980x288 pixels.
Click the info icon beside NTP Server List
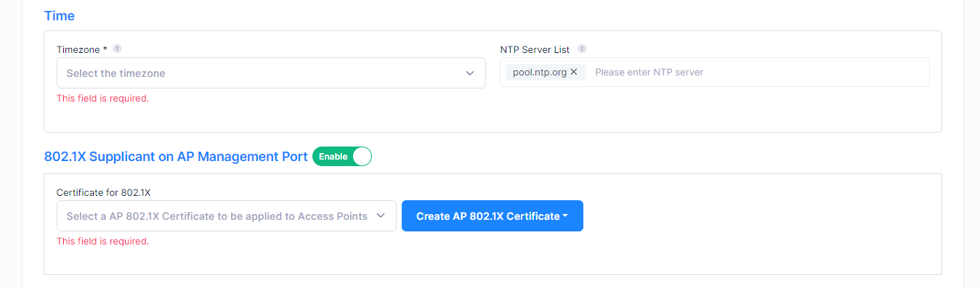582,49
